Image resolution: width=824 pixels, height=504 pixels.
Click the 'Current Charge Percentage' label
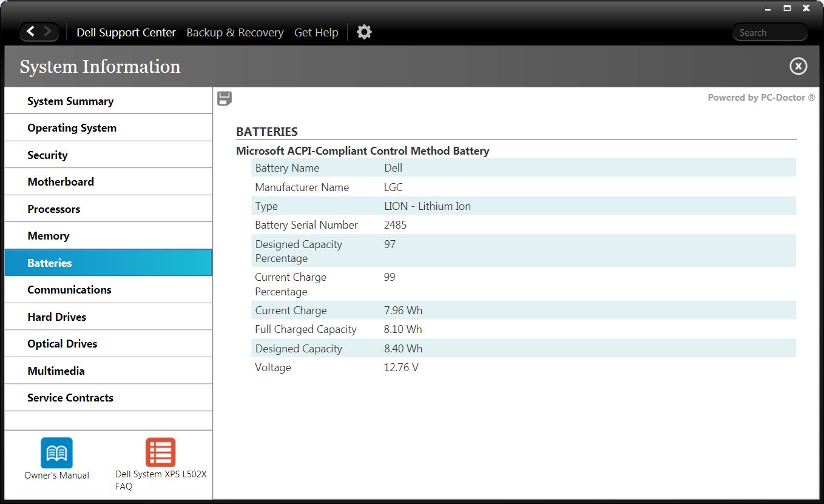point(291,284)
